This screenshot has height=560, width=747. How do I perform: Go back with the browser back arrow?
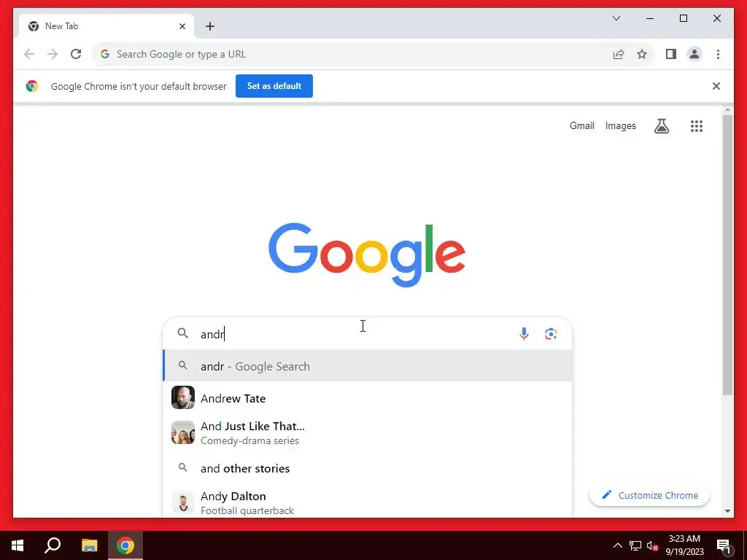29,54
